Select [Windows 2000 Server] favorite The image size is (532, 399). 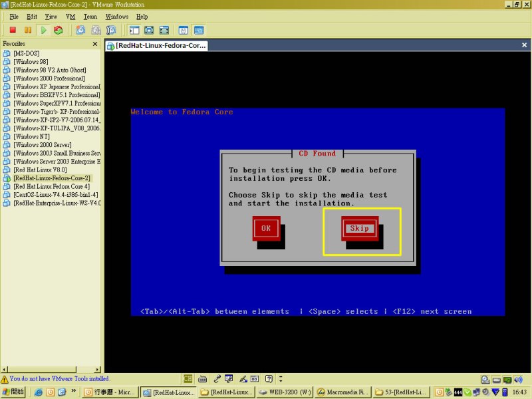(43, 145)
